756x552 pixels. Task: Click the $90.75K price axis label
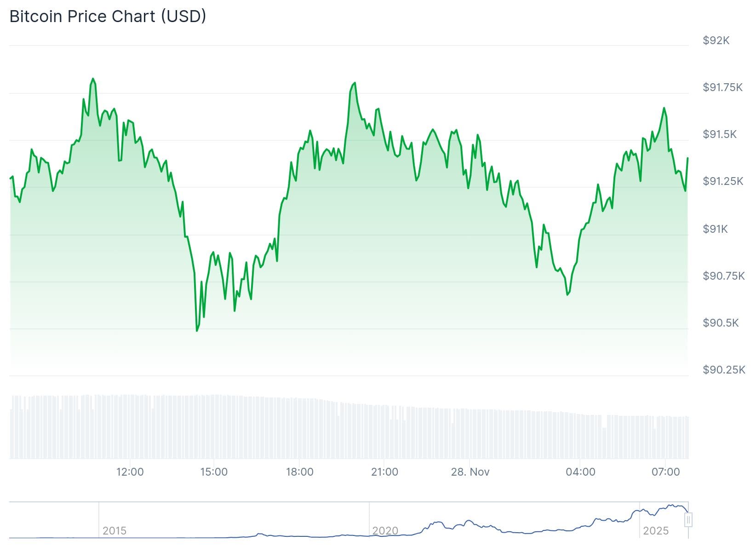tap(723, 276)
